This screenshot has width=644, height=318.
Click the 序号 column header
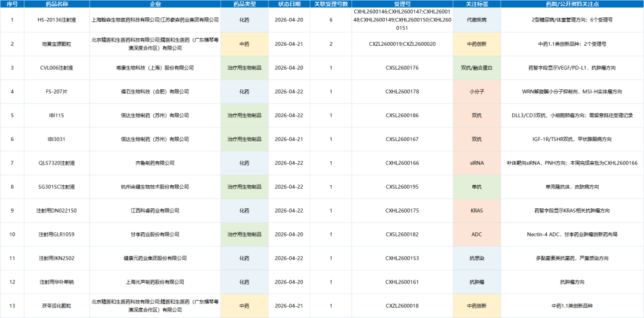pos(12,4)
